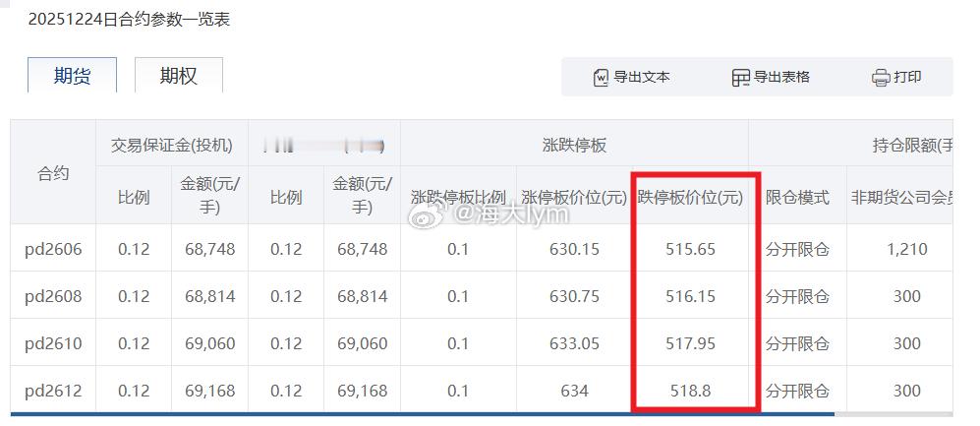Select 持仓限额 300 in pd2608 row

(x=907, y=296)
